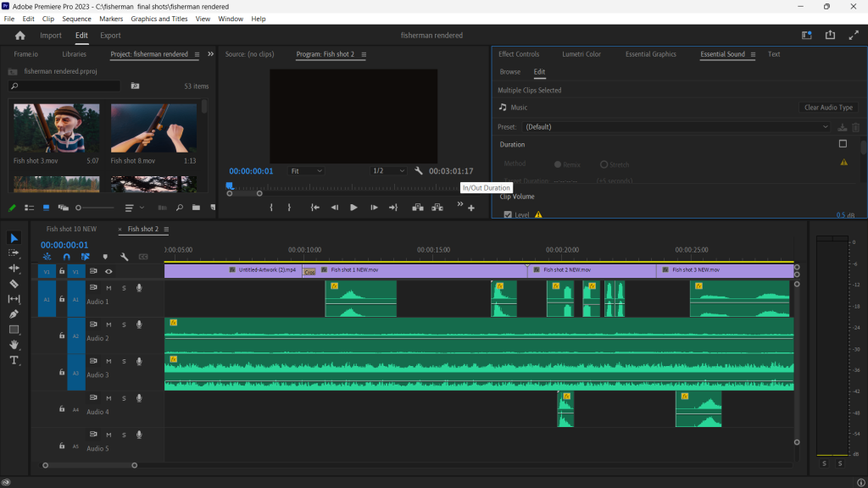Screen dimensions: 868x488
Task: Solo the Audio 2 track
Action: tap(124, 324)
